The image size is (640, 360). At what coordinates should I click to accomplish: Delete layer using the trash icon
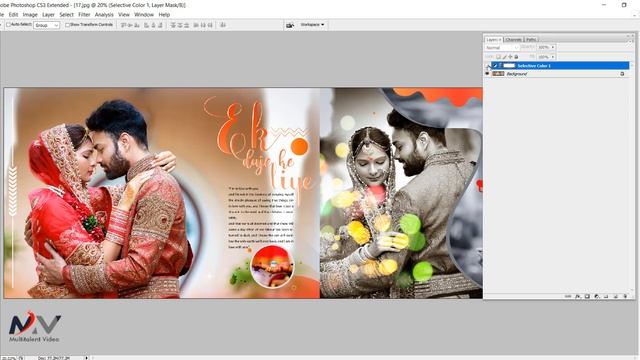(x=625, y=296)
